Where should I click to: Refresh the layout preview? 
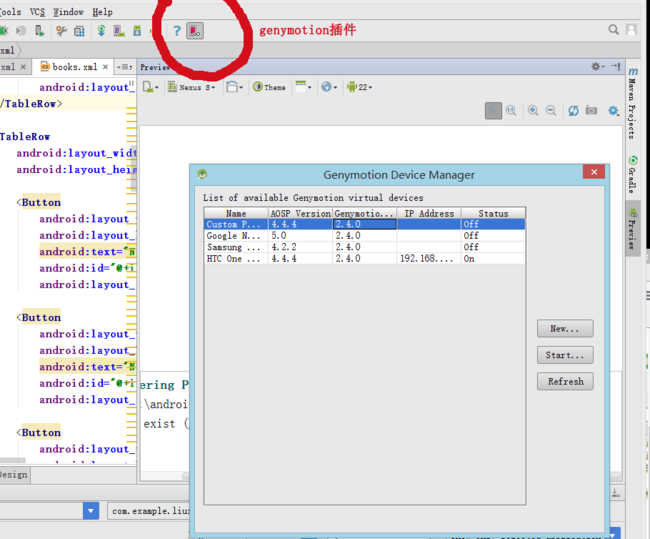coord(573,111)
